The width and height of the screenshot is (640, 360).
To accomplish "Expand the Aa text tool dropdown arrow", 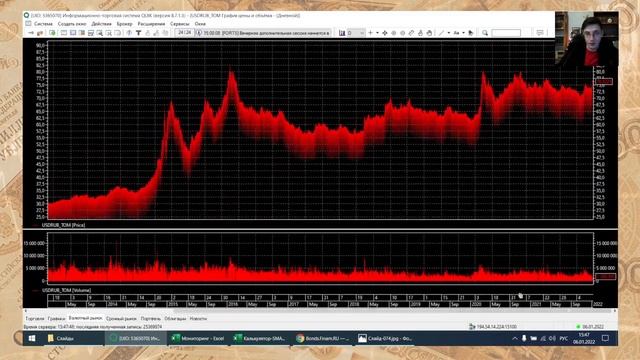I will [x=463, y=33].
